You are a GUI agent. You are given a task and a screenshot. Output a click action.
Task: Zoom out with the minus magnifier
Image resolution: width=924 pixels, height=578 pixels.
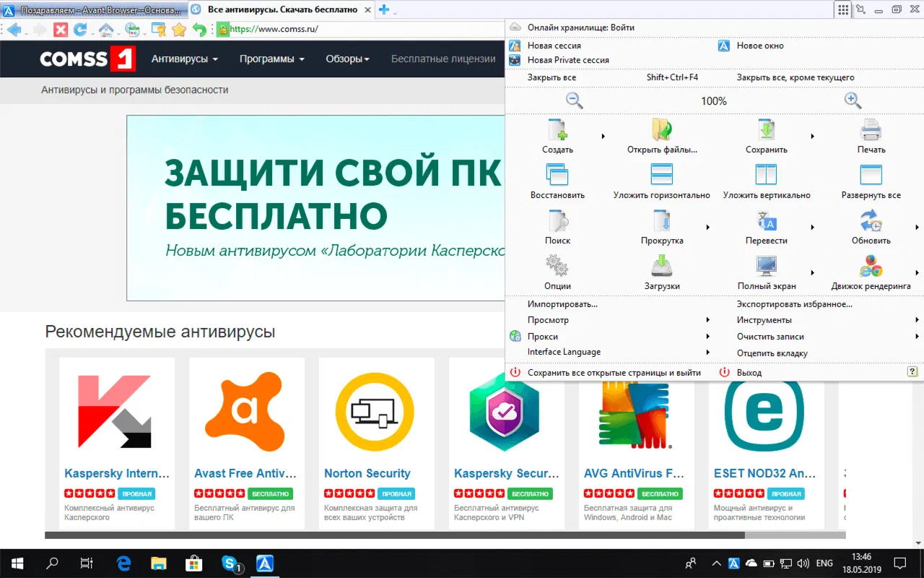pyautogui.click(x=575, y=100)
